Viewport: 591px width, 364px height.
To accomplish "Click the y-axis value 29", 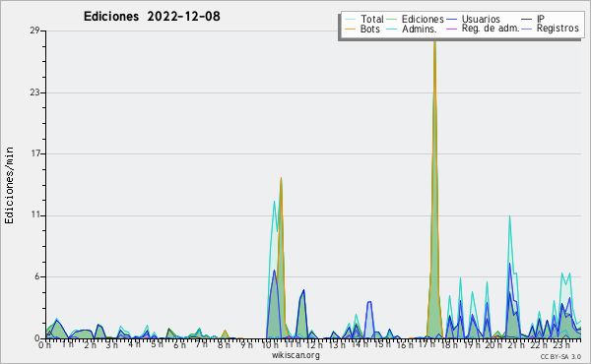I will (34, 30).
